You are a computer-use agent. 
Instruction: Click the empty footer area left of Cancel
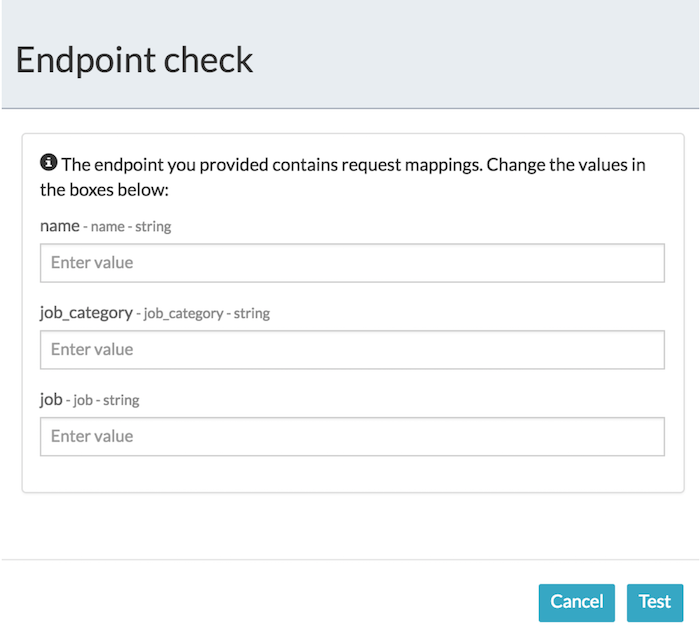[270, 602]
